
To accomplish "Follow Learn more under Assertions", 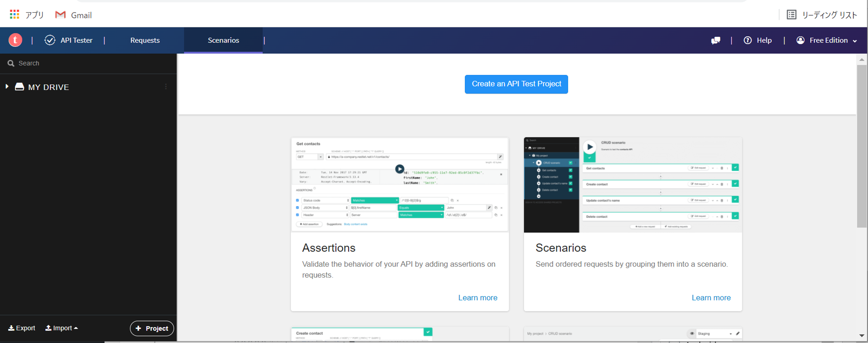I will tap(477, 298).
